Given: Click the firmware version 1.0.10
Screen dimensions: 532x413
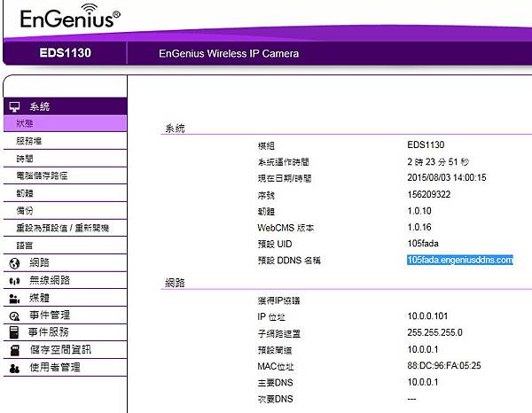Looking at the screenshot, I should coord(419,211).
